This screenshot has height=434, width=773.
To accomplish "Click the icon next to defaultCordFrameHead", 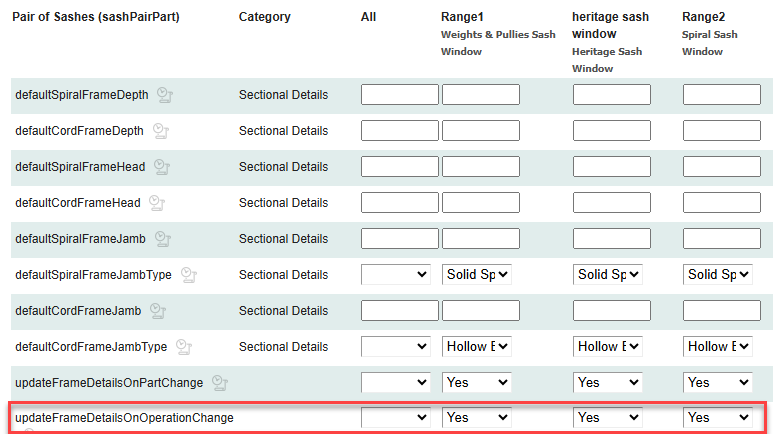I will pyautogui.click(x=156, y=203).
